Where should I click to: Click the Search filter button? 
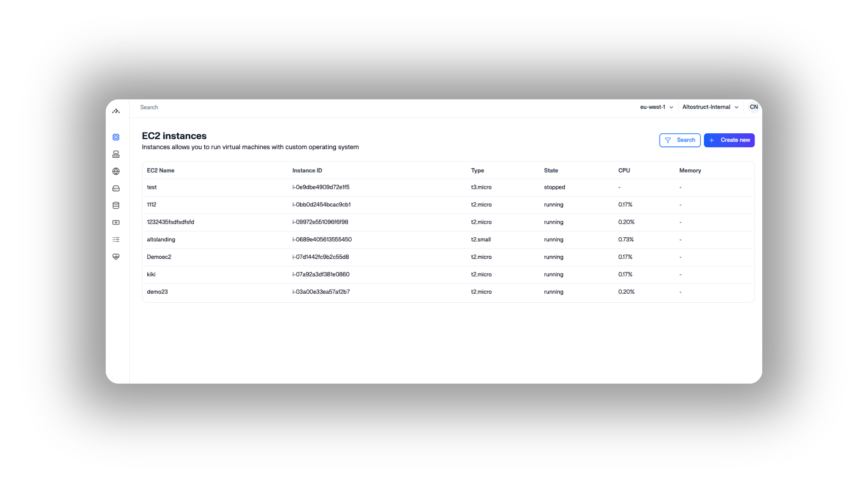[679, 140]
